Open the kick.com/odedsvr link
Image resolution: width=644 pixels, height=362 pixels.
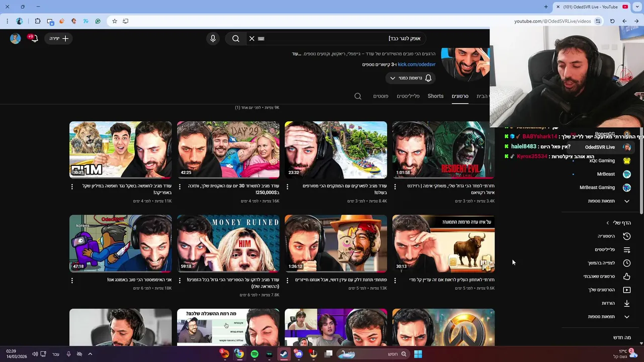pos(417,64)
